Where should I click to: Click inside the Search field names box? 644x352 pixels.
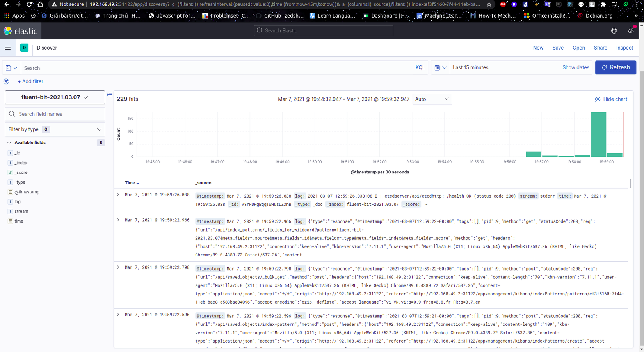(55, 114)
